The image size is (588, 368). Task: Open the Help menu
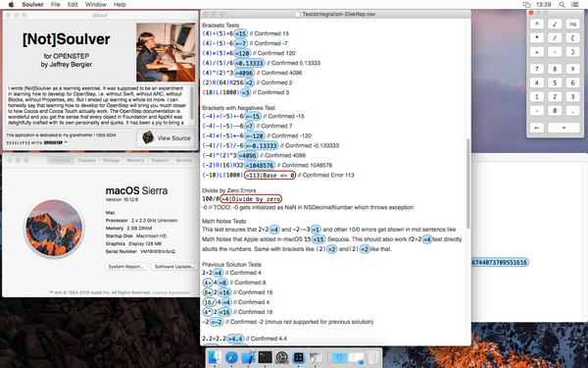click(x=120, y=5)
